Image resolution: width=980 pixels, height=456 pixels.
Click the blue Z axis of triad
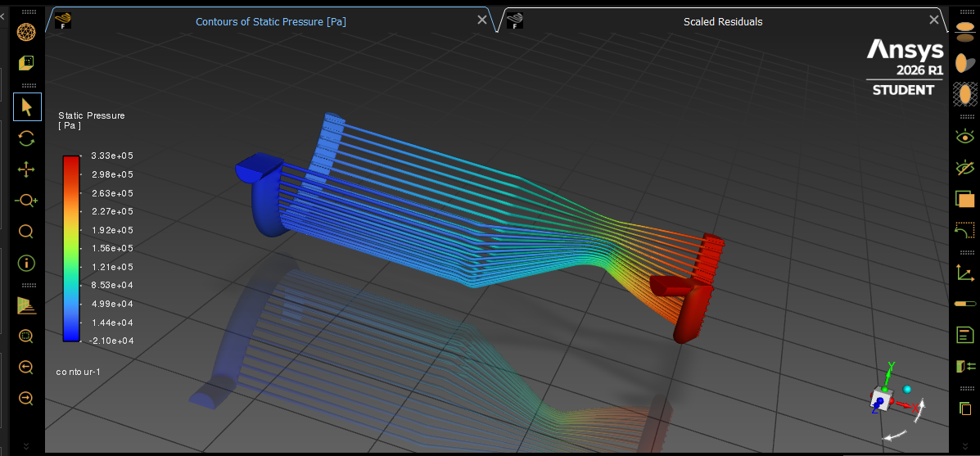pyautogui.click(x=878, y=406)
